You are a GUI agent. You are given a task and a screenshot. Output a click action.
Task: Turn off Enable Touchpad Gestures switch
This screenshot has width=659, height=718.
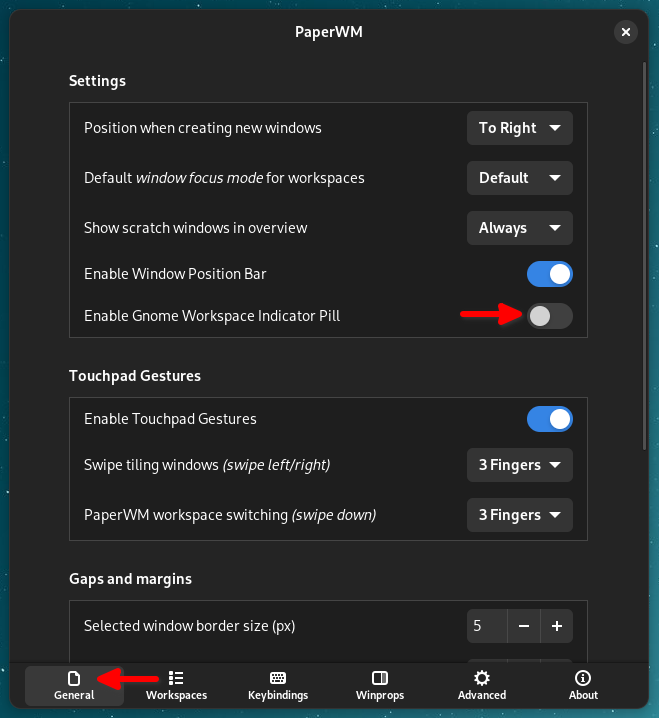(550, 419)
